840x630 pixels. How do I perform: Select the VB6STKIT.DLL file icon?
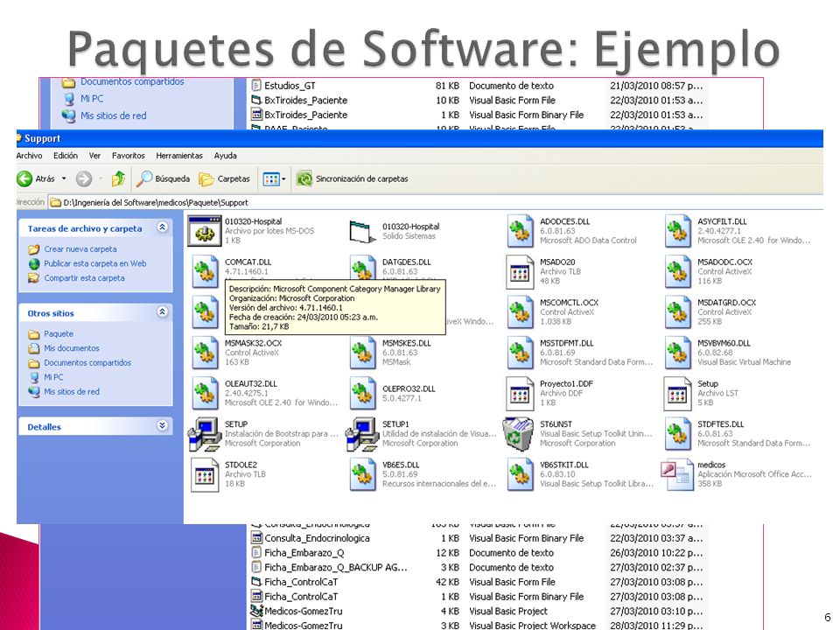520,474
